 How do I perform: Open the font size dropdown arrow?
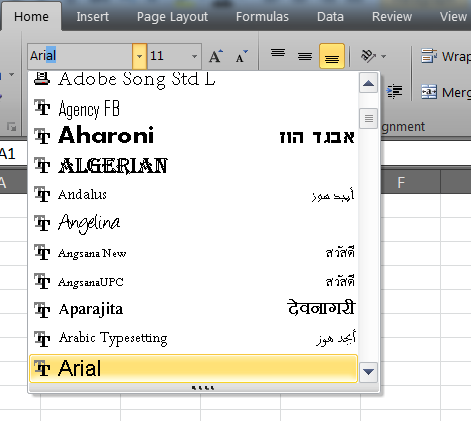click(x=194, y=56)
